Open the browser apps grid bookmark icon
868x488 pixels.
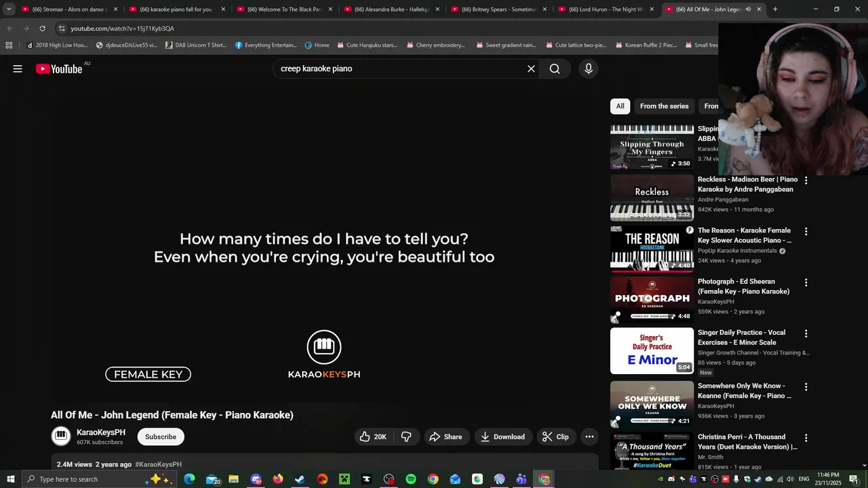9,45
